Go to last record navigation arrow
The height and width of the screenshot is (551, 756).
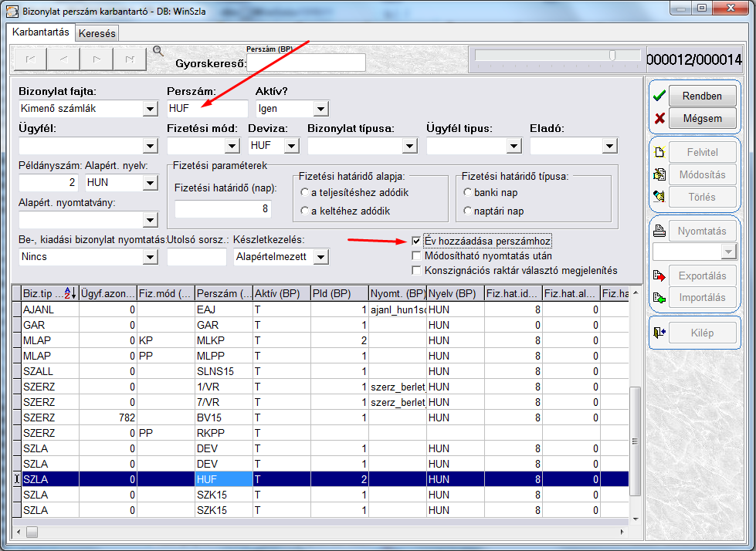pyautogui.click(x=130, y=59)
